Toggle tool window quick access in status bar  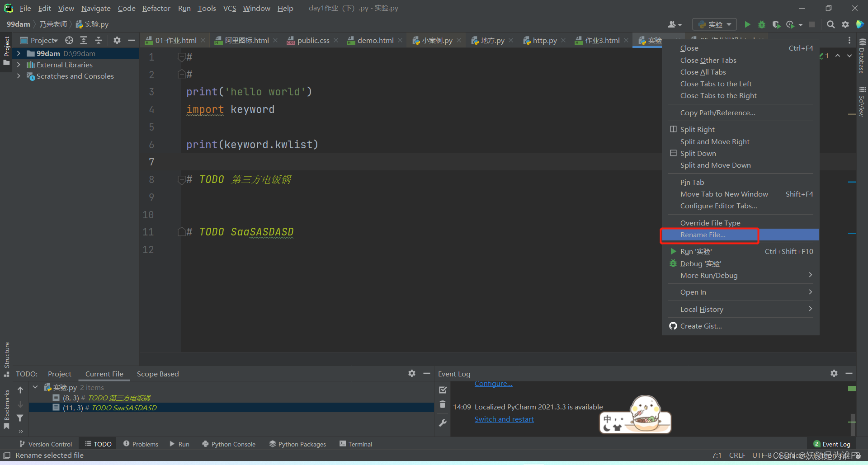click(7, 455)
